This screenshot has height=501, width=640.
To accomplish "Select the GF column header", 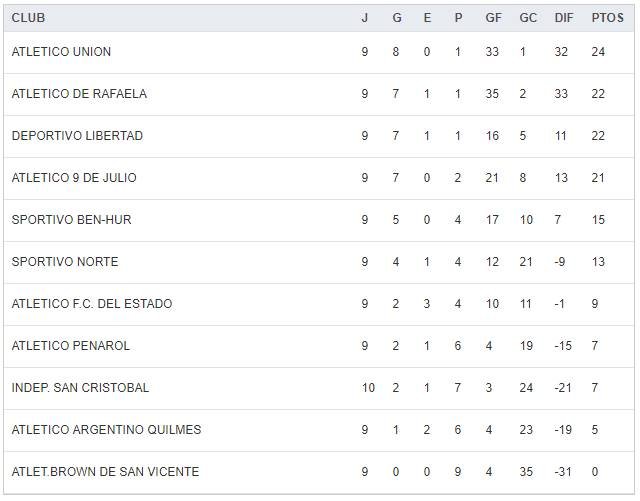I will tap(494, 18).
